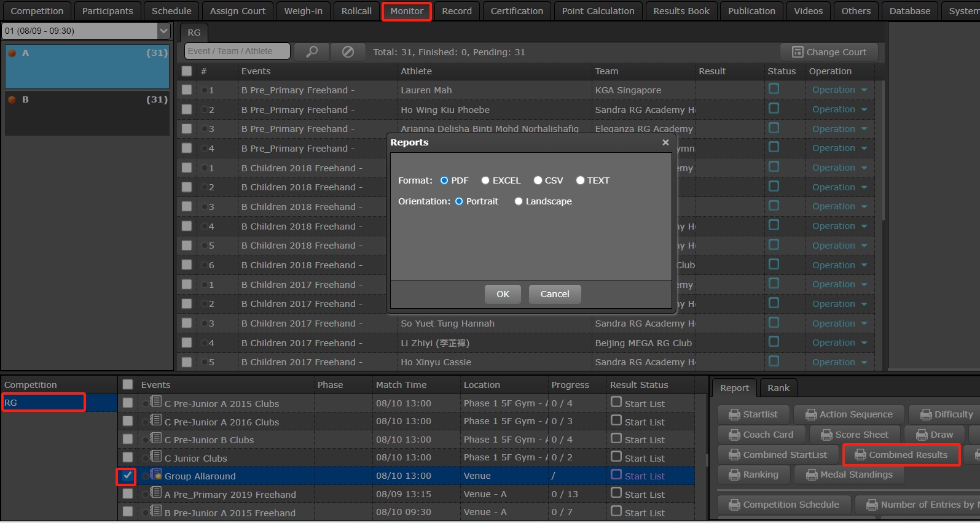Image resolution: width=980 pixels, height=523 pixels.
Task: Click the Change Court icon
Action: (x=798, y=52)
